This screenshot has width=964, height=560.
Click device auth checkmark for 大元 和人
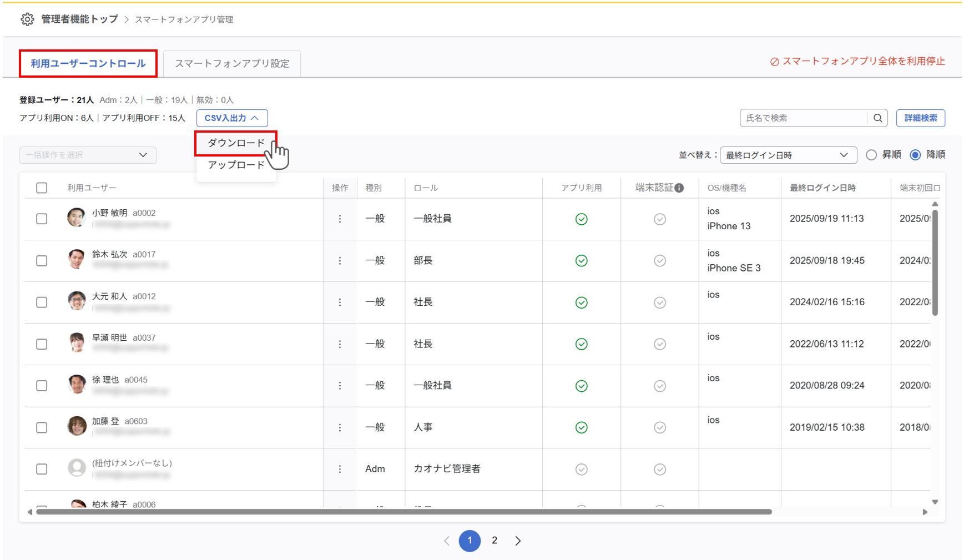[659, 302]
